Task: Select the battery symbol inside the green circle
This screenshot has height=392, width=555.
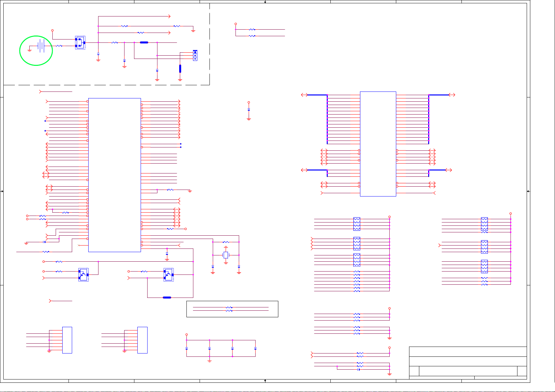Action: point(41,46)
